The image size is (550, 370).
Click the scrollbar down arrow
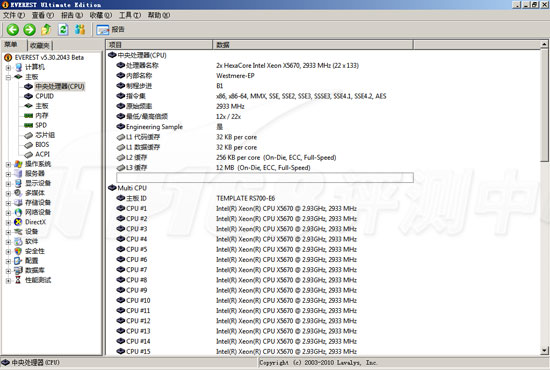544,350
